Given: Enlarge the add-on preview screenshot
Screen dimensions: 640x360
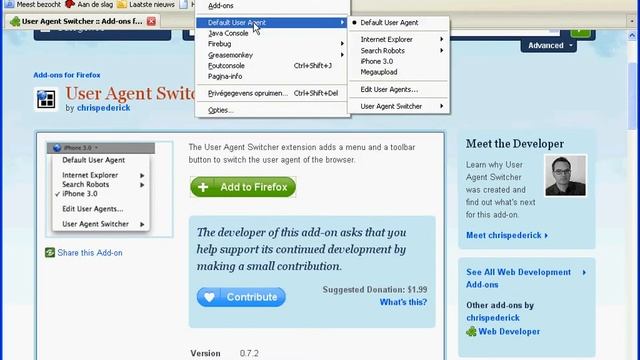Looking at the screenshot, I should pyautogui.click(x=109, y=189).
